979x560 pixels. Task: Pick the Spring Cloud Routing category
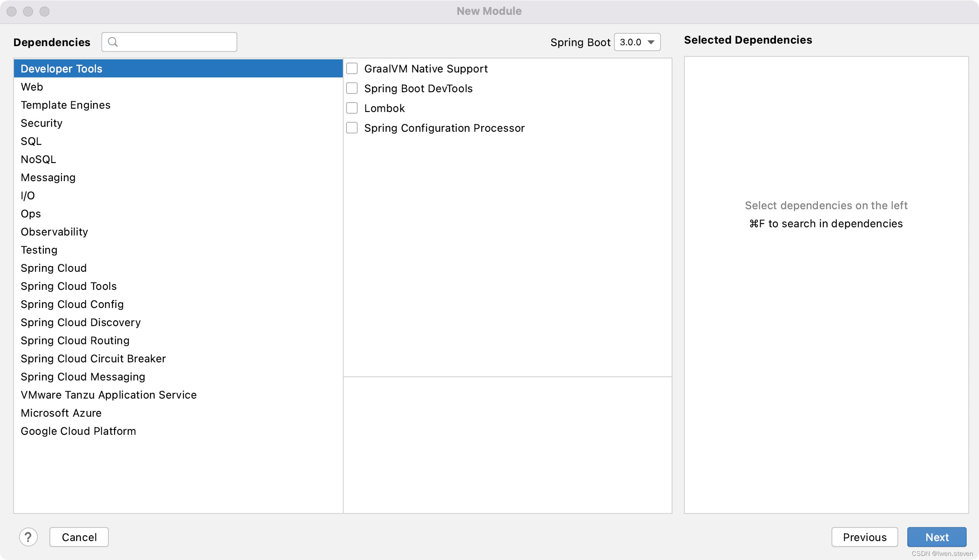point(178,340)
